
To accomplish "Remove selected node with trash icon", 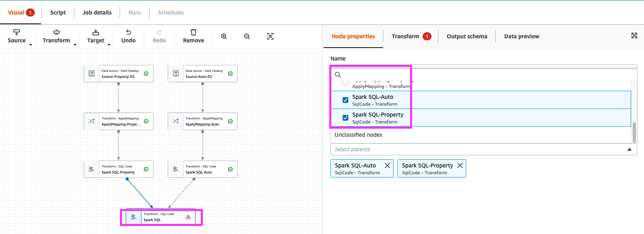I will [194, 36].
